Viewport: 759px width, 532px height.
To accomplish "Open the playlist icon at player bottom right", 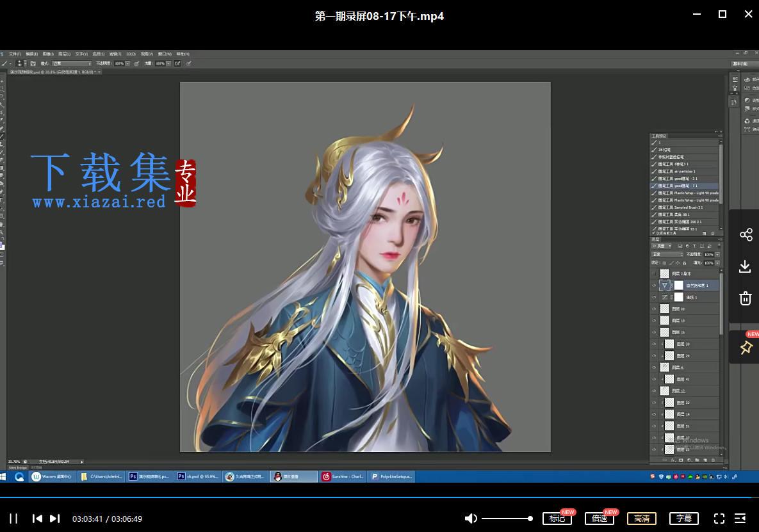I will pos(740,519).
